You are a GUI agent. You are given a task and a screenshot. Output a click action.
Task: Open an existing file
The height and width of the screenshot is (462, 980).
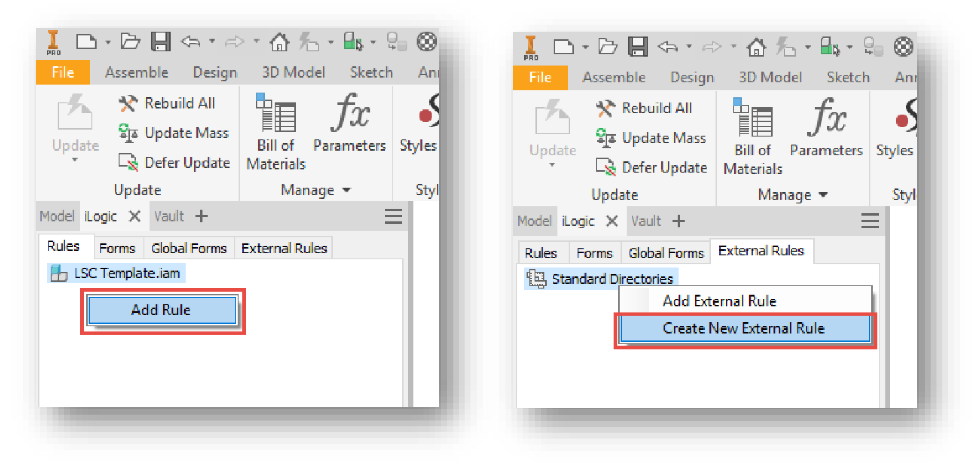129,41
